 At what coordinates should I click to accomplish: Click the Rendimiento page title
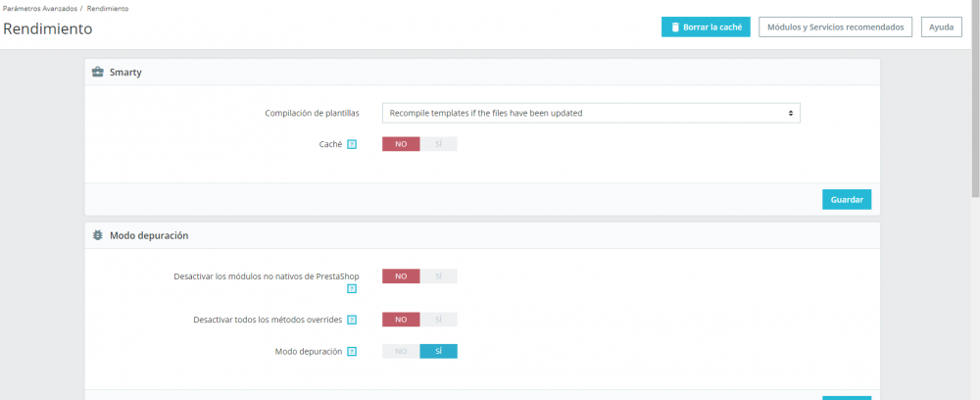click(48, 28)
